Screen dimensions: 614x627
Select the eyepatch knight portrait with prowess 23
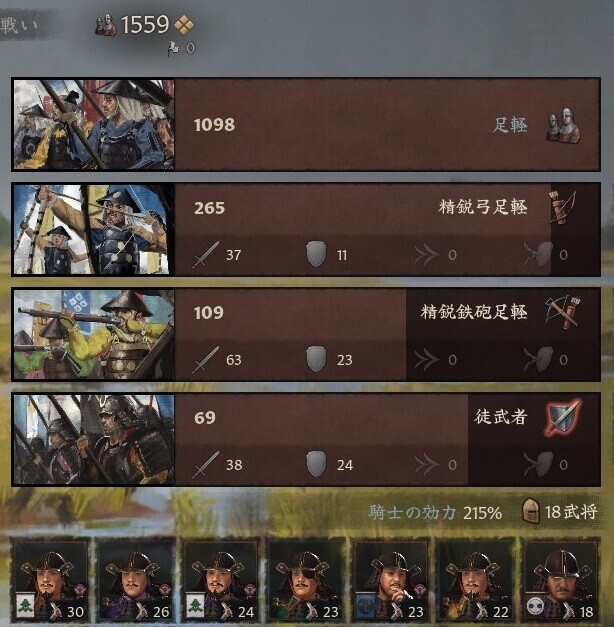(x=305, y=580)
